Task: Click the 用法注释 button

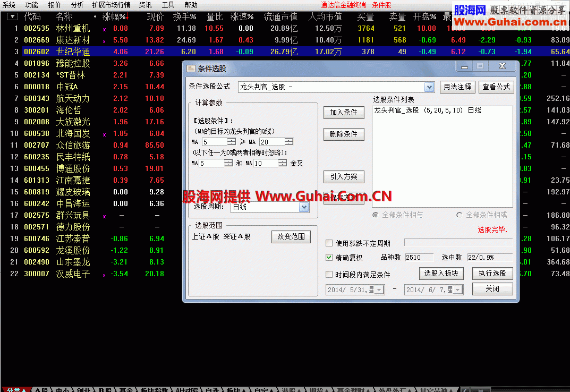Action: (457, 87)
